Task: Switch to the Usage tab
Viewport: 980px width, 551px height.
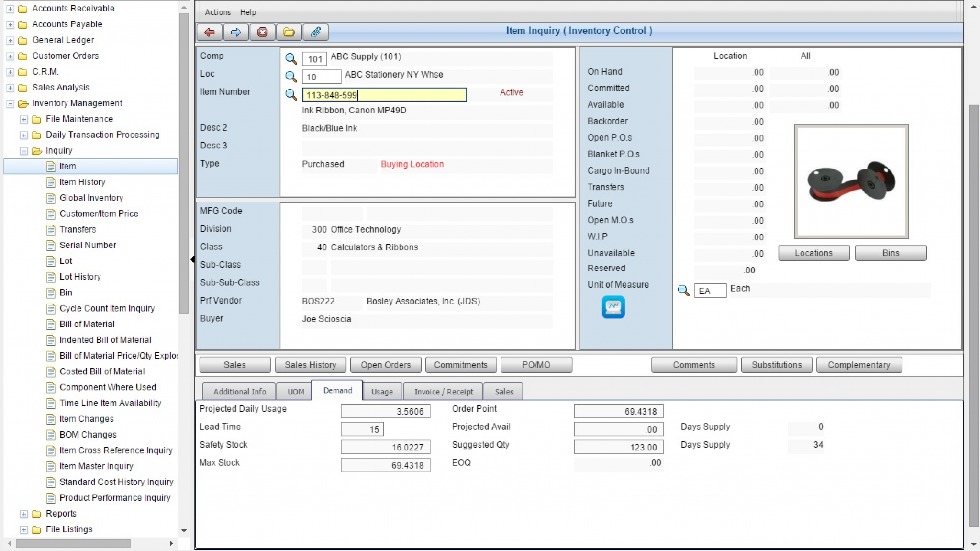Action: click(381, 391)
